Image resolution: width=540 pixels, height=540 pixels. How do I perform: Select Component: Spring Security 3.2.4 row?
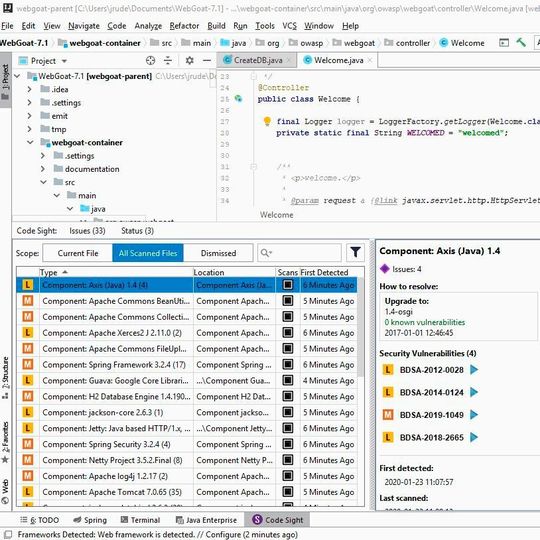pos(187,444)
